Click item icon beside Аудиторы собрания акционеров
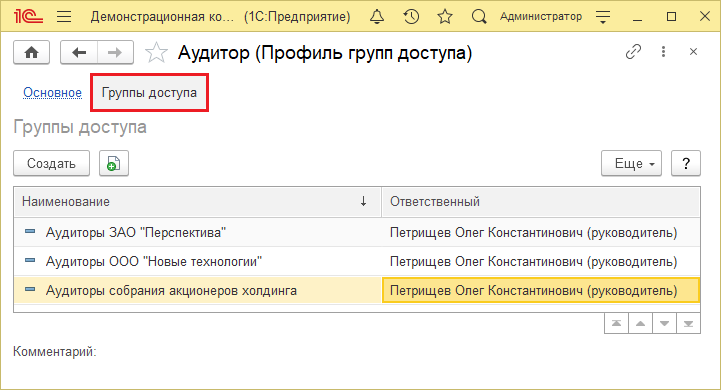This screenshot has height=390, width=721. coord(30,289)
